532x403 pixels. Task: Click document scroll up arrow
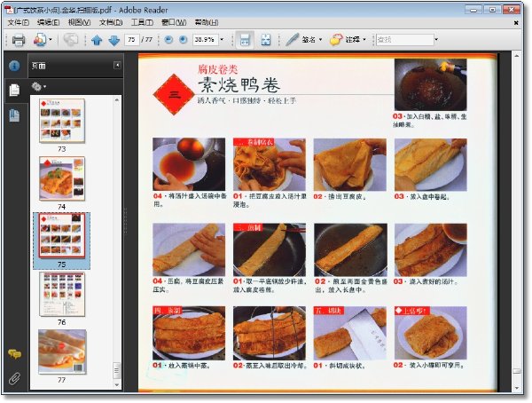[516, 56]
